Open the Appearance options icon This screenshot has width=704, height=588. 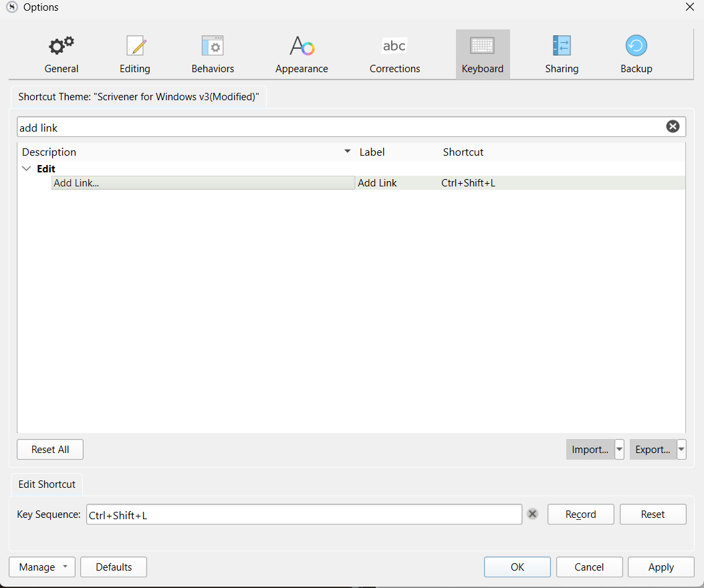tap(302, 46)
